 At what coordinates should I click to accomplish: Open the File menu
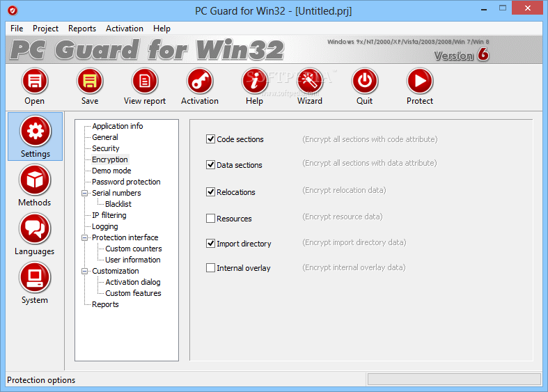(17, 29)
